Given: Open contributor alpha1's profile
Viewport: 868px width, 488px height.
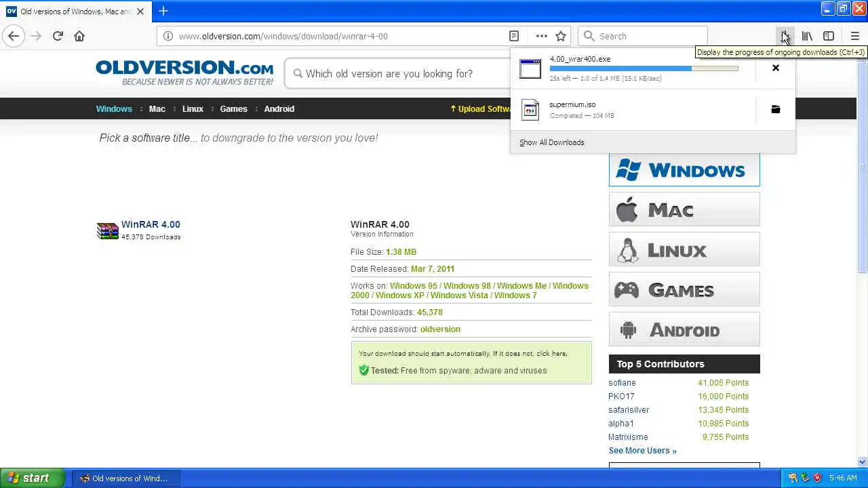Looking at the screenshot, I should pos(621,424).
